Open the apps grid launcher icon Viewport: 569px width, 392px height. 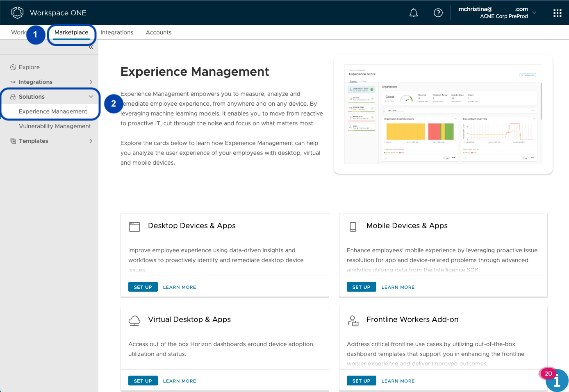coord(557,13)
